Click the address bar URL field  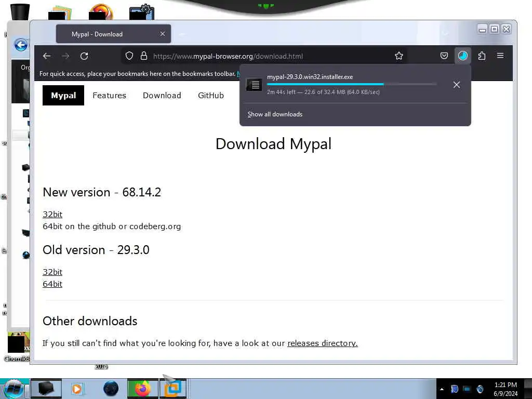pos(264,56)
